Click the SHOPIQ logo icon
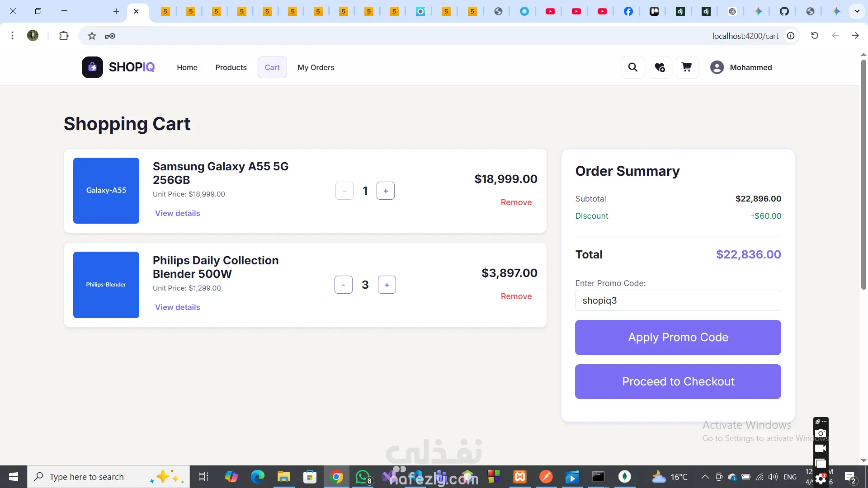This screenshot has height=488, width=868. tap(92, 67)
